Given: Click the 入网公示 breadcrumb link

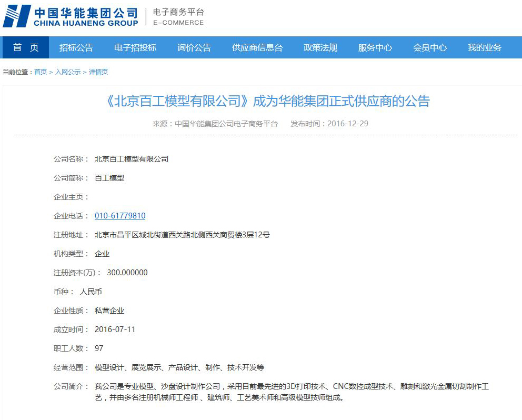Looking at the screenshot, I should [68, 72].
